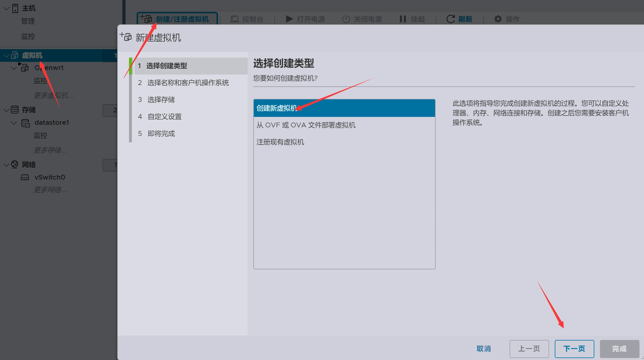Click 挂起 toolbar label
The image size is (644, 360).
418,19
